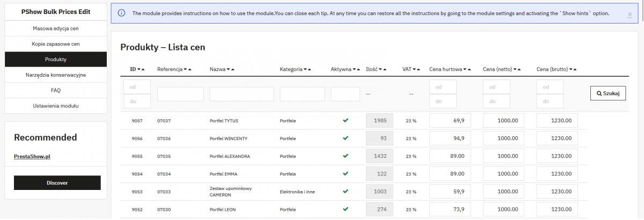Screen dimensions: 644x220
Task: Sort Cena (netto) column descending arrow
Action: tap(514, 69)
